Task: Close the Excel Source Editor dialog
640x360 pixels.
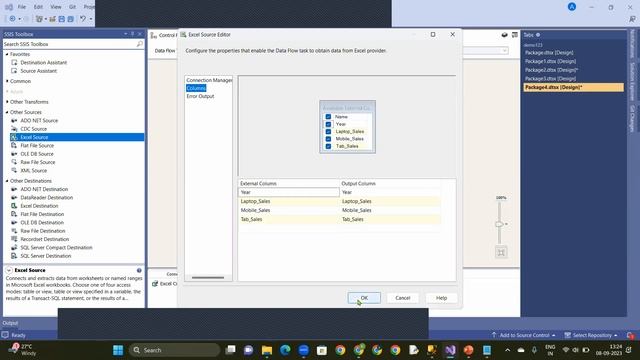Action: pyautogui.click(x=452, y=35)
